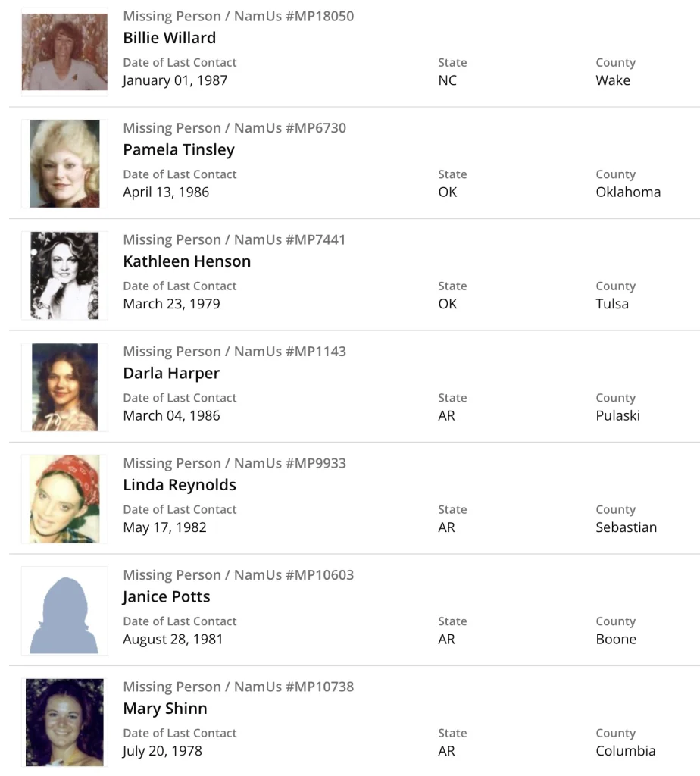700x776 pixels.
Task: Open the Billie Willard case name link
Action: (169, 38)
